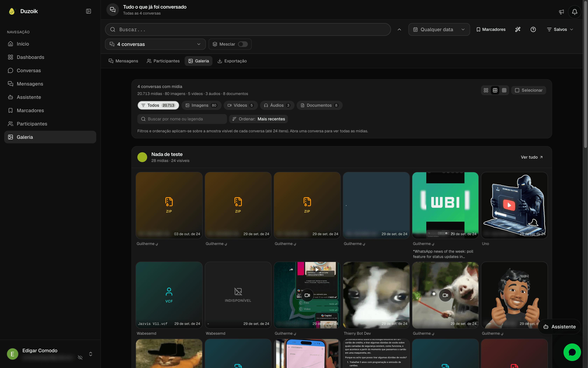Click the search magnifier icon
Image resolution: width=588 pixels, height=368 pixels.
tap(113, 29)
